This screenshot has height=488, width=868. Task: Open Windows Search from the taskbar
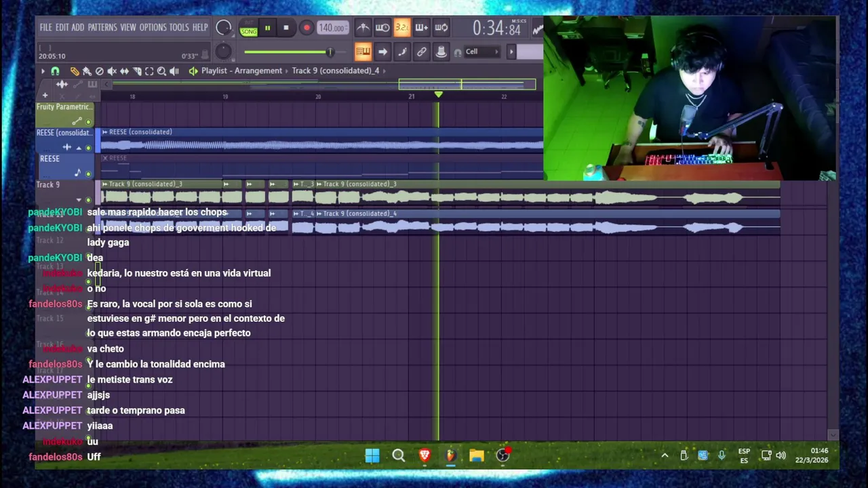399,455
